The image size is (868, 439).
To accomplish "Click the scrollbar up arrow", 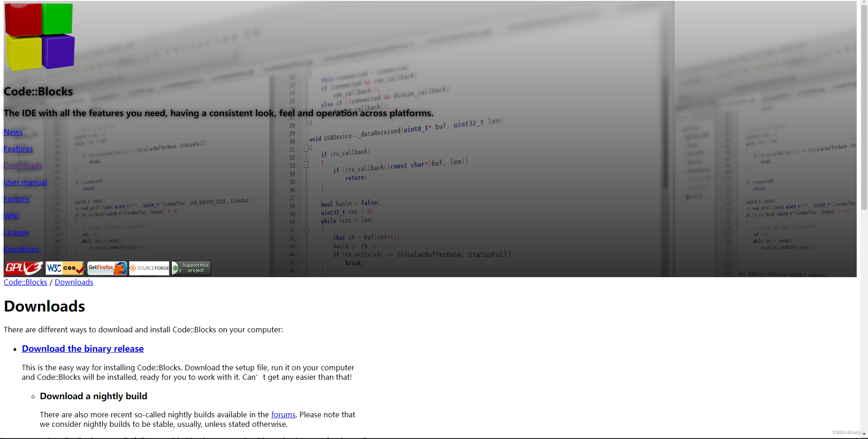I will 864,3.
